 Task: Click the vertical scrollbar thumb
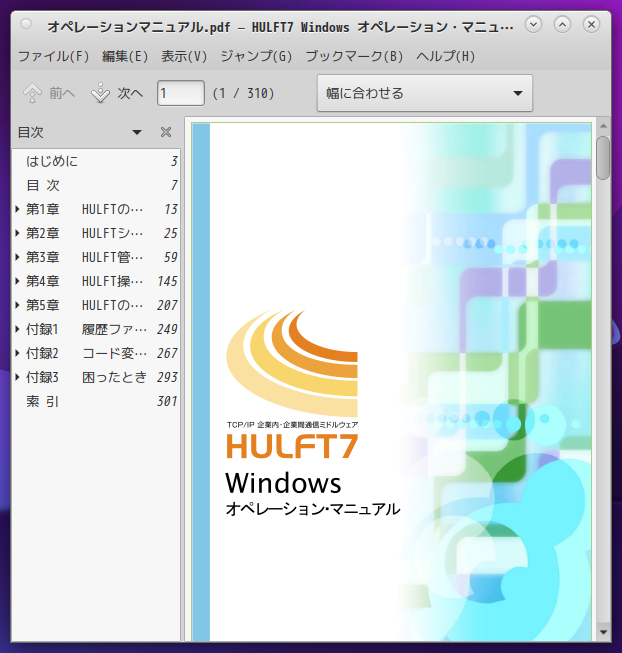[x=603, y=158]
